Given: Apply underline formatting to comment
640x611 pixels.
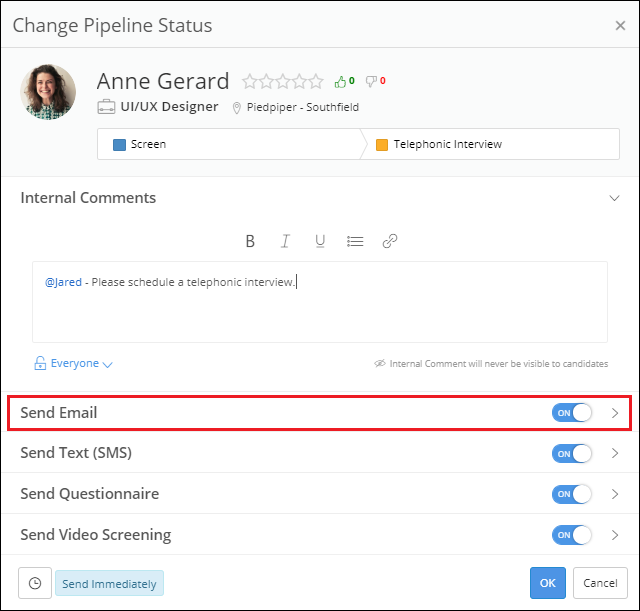Looking at the screenshot, I should (320, 241).
